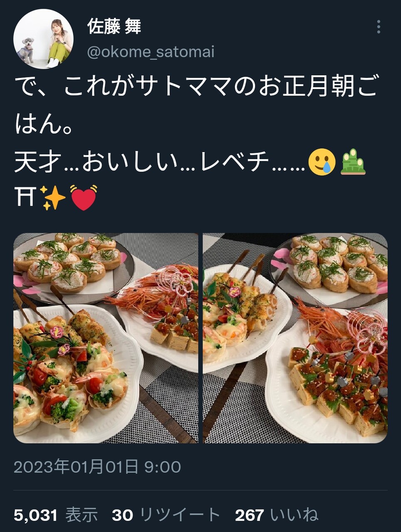Viewport: 401px width, 532px height.
Task: Click the display name 佐藤 舞
Action: 114,26
